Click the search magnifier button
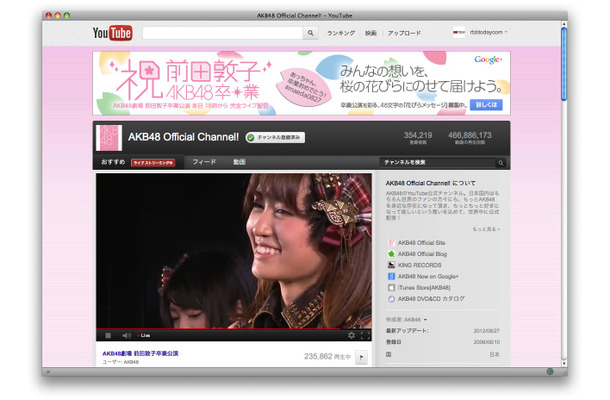 pyautogui.click(x=310, y=33)
